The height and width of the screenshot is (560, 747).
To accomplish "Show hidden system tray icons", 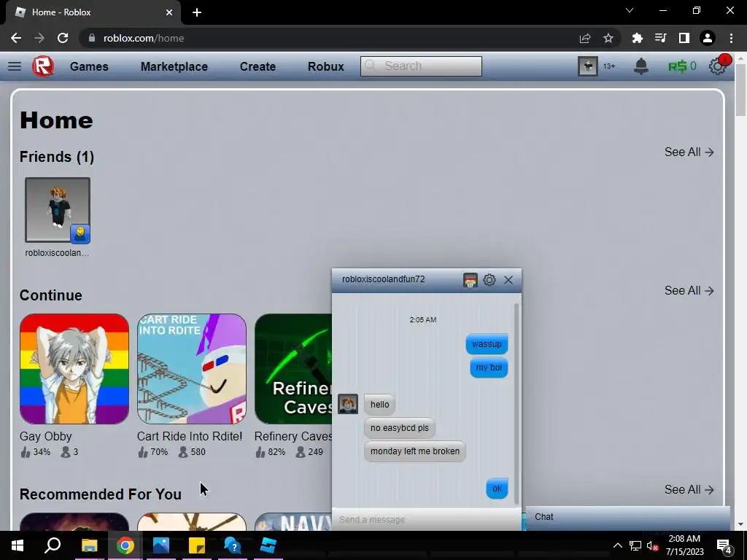I will point(617,545).
